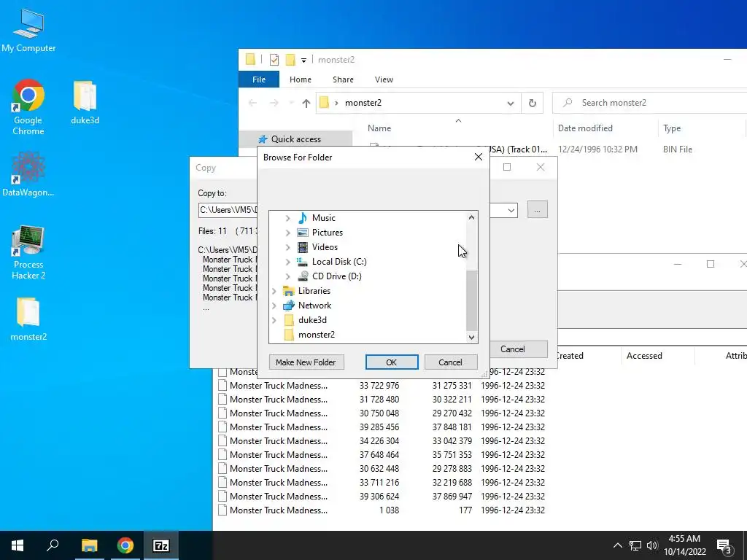Open Explorer address bar history dropdown

(x=510, y=103)
